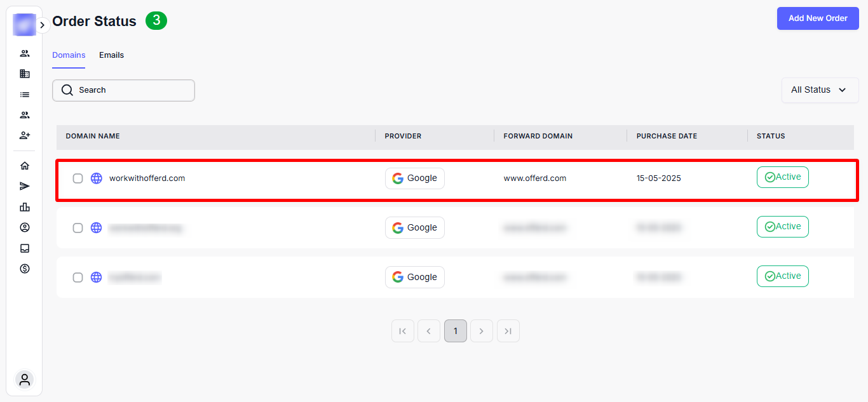Open the user profile avatar at sidebar bottom
The height and width of the screenshot is (402, 868).
tap(25, 380)
